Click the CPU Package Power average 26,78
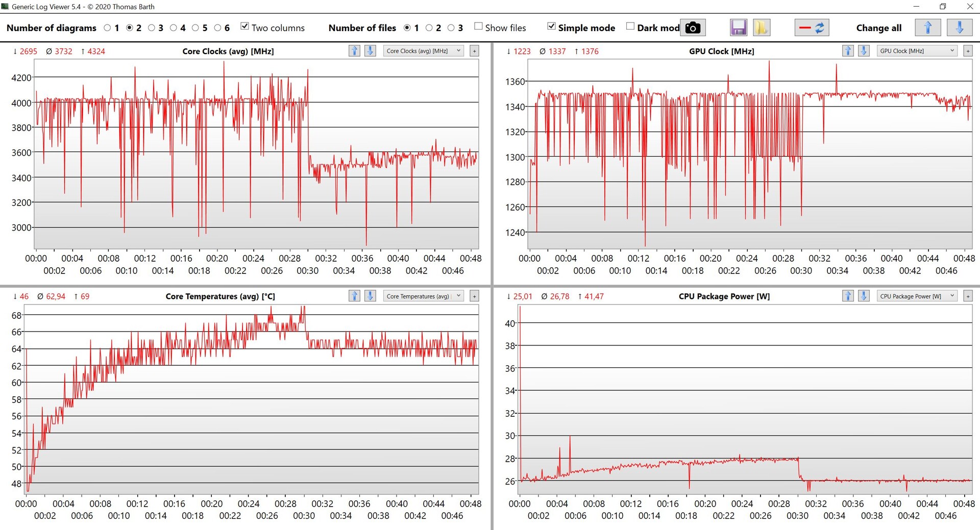 559,296
